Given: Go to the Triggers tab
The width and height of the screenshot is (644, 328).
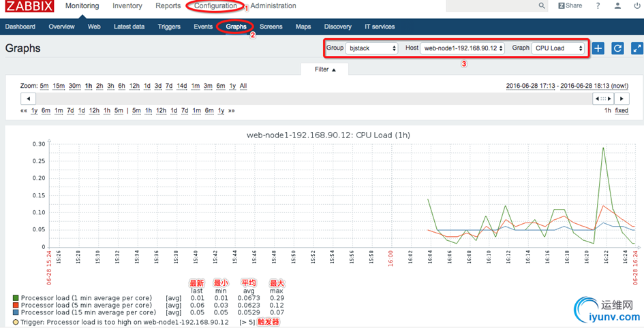Looking at the screenshot, I should point(169,27).
